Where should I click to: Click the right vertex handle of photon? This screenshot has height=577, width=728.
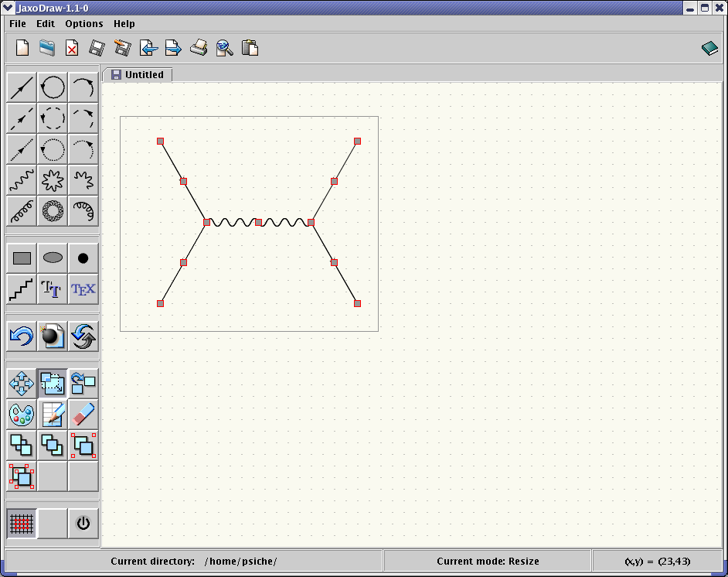(311, 223)
